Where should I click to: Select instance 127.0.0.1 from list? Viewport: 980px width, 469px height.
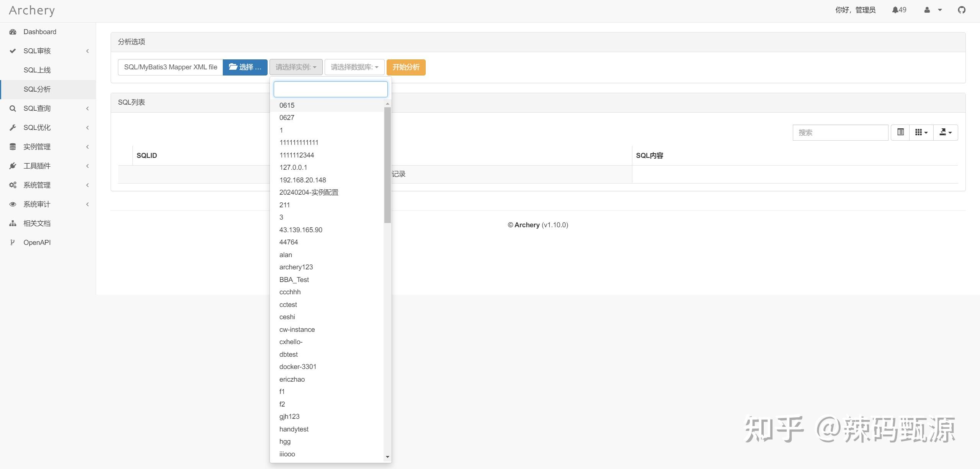293,167
